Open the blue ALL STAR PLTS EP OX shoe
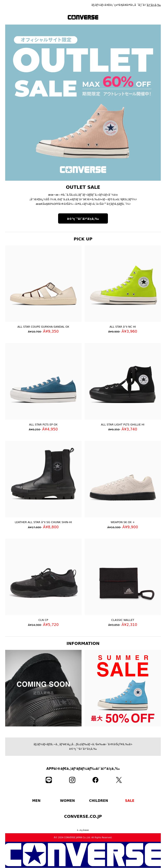This screenshot has height=868, width=166. (x=43, y=381)
